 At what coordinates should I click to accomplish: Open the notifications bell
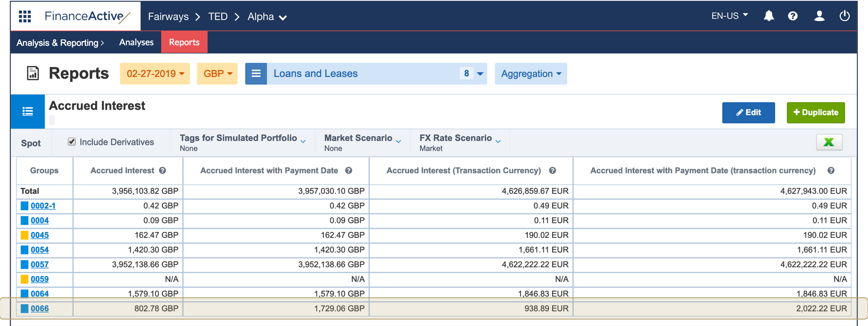pos(769,16)
